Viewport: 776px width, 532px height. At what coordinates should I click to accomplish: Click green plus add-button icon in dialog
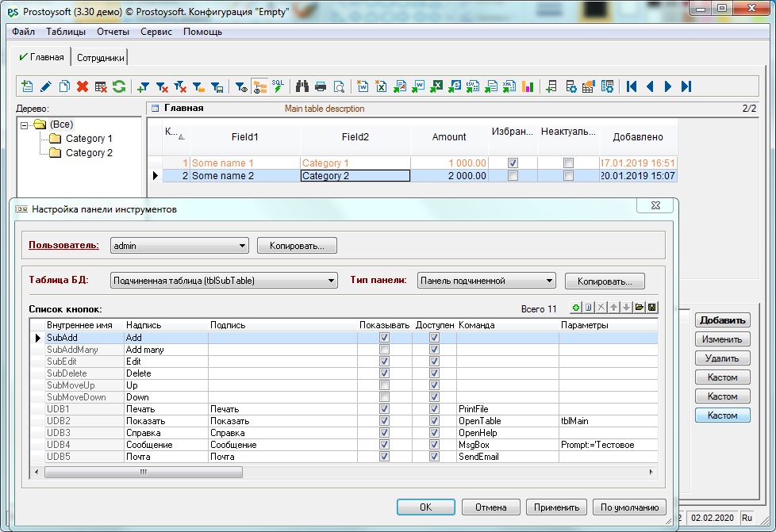(576, 308)
